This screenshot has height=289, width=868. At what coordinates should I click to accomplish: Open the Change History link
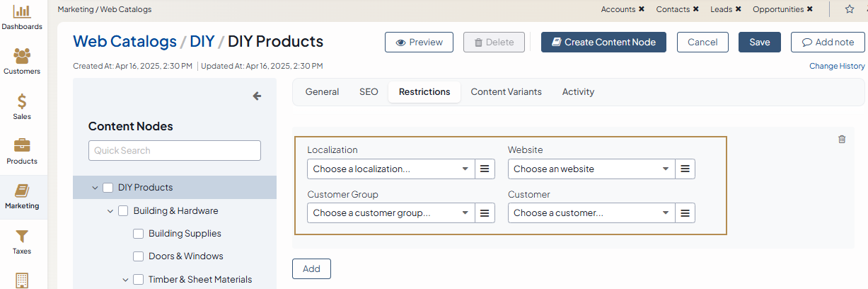[837, 66]
